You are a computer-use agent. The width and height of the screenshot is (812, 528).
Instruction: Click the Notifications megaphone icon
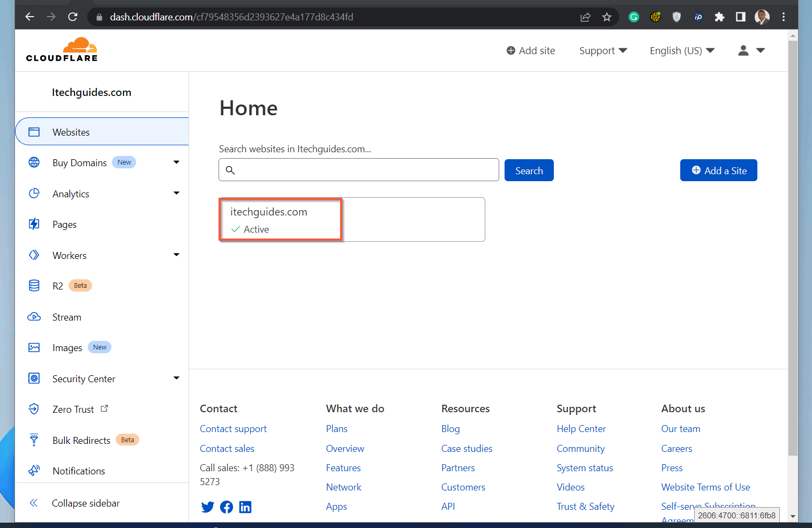pyautogui.click(x=34, y=471)
